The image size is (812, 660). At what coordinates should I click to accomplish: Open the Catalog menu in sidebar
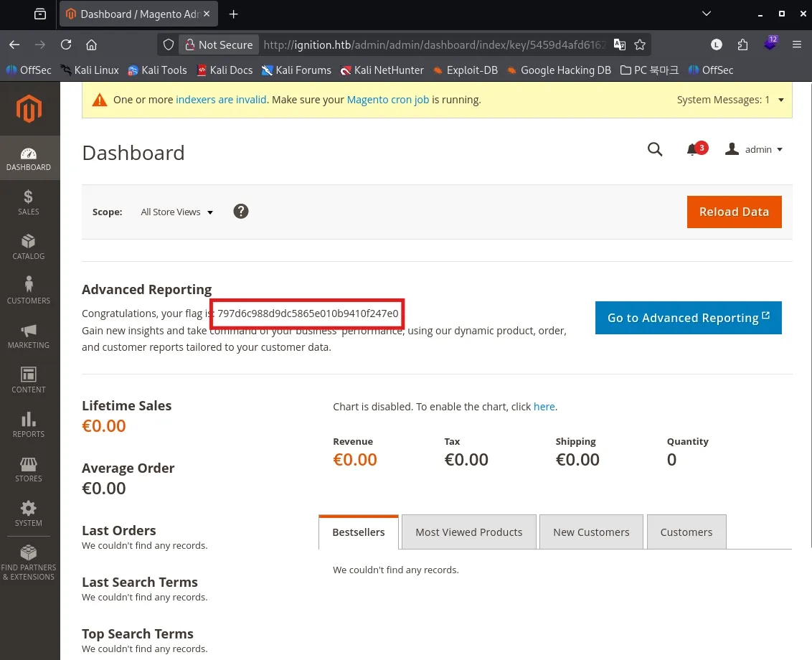pos(29,247)
